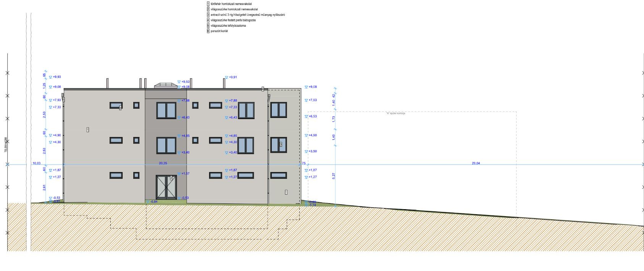Click tag 4 at the roof edge
The height and width of the screenshot is (271, 644).
(263, 89)
